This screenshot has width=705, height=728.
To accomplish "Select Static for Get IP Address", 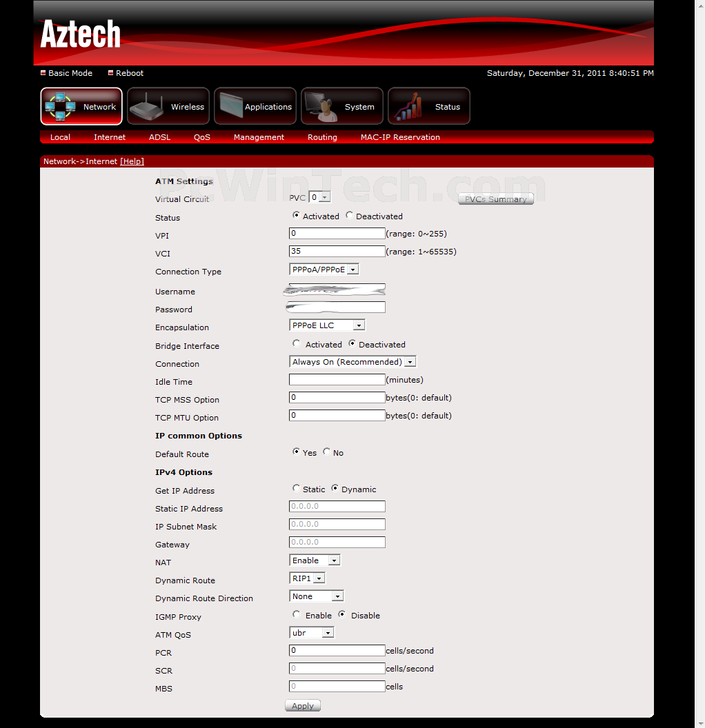I will tap(297, 488).
